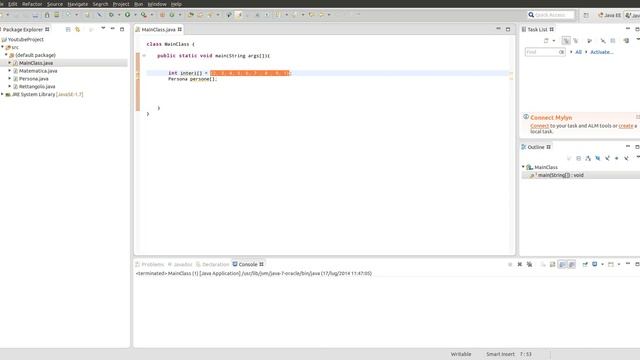Viewport: 640px width, 360px height.
Task: Expand the Persona.java tree node
Action: point(10,78)
